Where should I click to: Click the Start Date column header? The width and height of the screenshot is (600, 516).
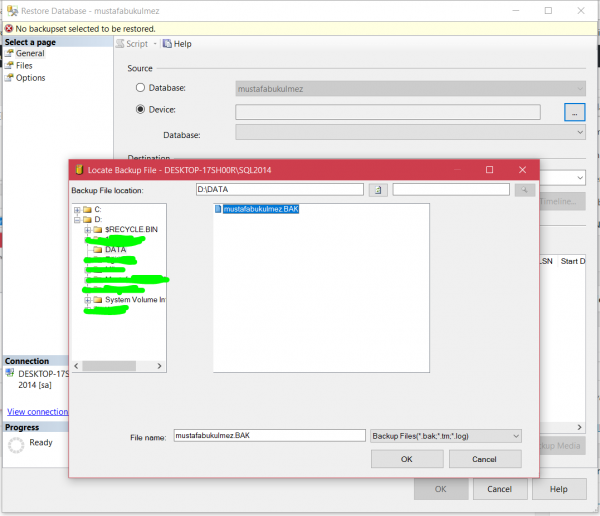point(572,261)
